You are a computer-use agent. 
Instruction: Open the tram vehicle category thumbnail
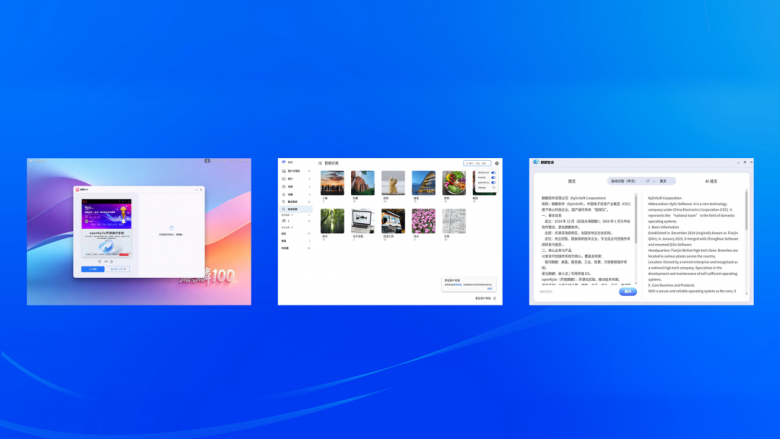(x=393, y=221)
